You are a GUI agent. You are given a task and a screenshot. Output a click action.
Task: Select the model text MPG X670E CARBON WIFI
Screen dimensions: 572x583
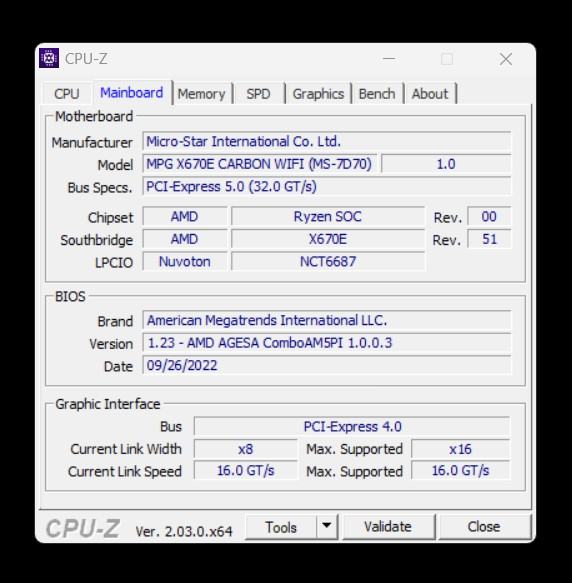[x=260, y=164]
